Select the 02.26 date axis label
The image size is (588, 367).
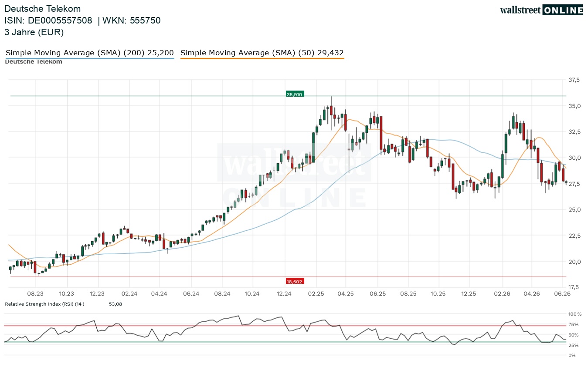pos(503,294)
